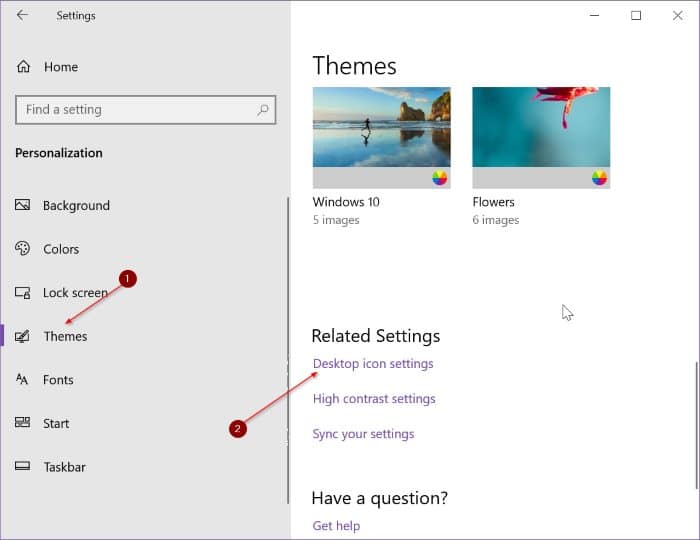Screen dimensions: 700x540
Task: Click the "Windows 10" theme name
Action: [346, 202]
